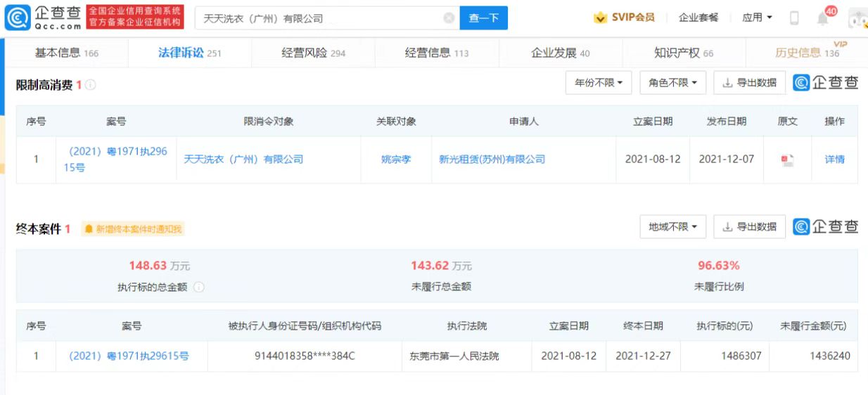
Task: Select 148.63 万元 total amount
Action: point(159,266)
